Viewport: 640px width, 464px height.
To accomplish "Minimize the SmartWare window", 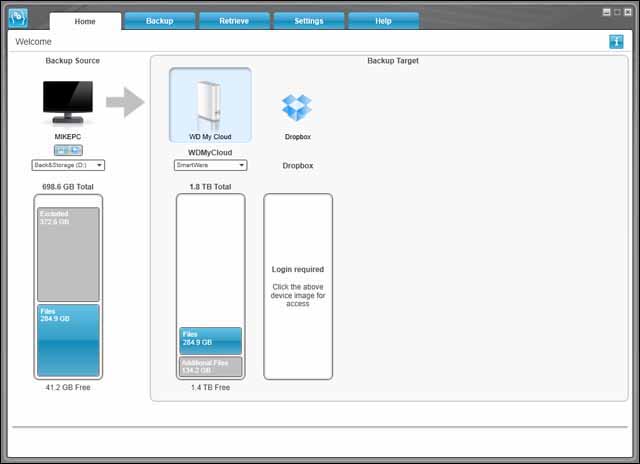I will (606, 12).
